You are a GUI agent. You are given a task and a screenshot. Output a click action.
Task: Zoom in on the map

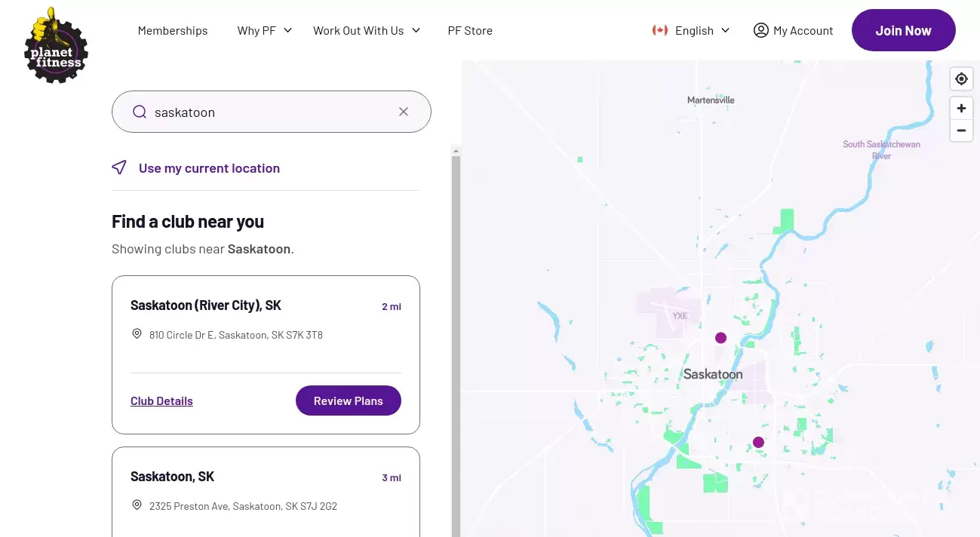point(961,109)
